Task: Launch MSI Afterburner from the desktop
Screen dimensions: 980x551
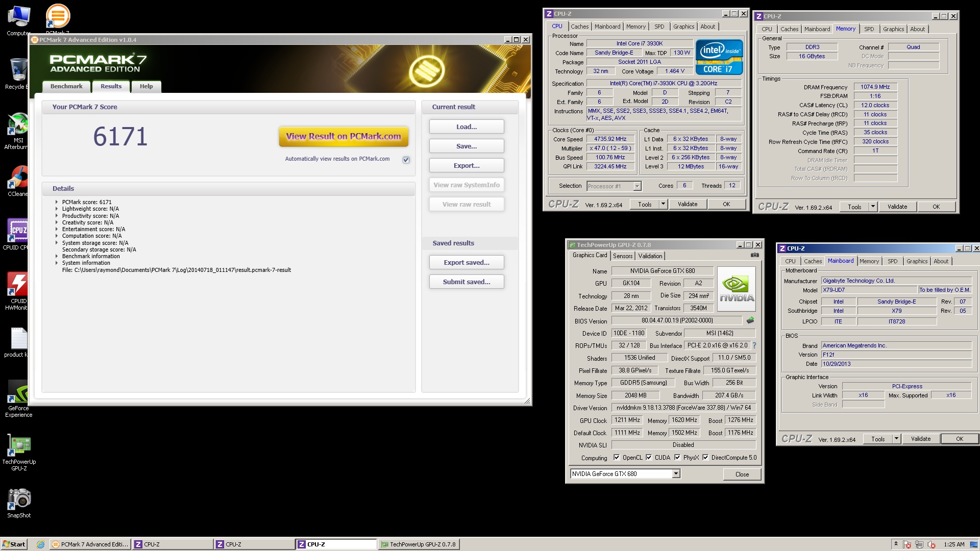Action: [17, 131]
